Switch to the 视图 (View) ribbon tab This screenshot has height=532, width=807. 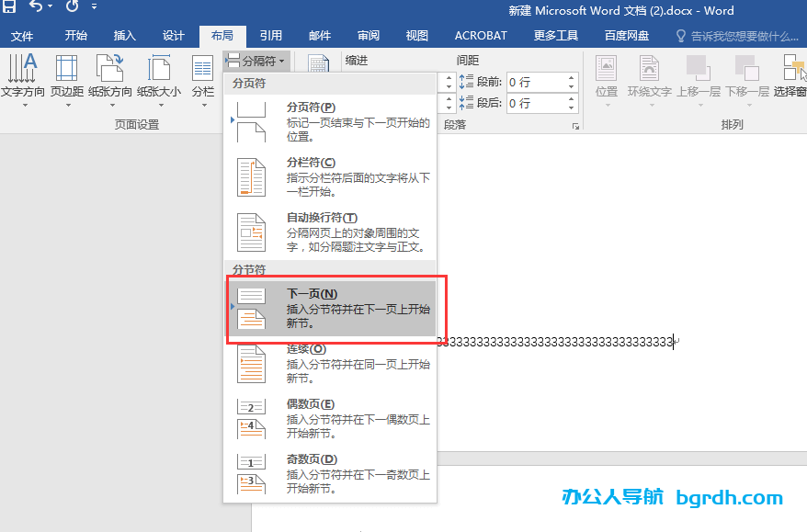pos(415,35)
